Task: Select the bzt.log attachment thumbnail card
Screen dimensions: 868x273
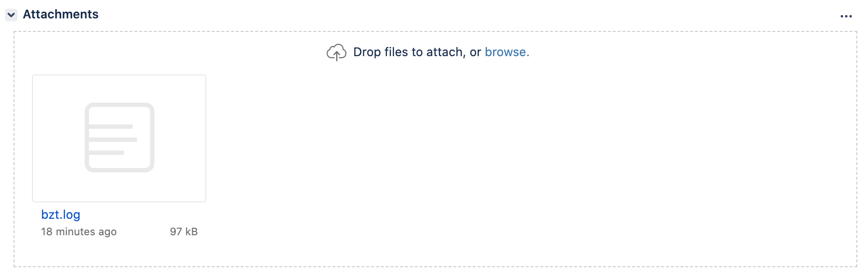Action: point(119,138)
